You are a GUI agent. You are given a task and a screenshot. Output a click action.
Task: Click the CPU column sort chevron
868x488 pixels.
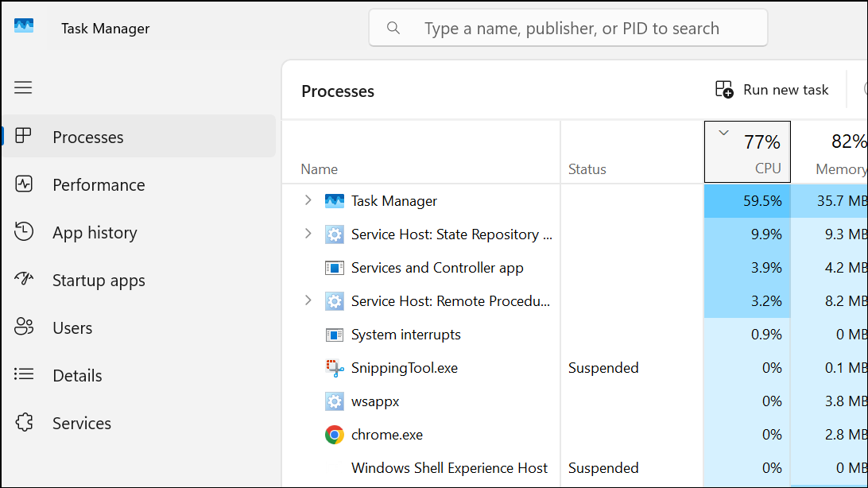click(x=723, y=134)
